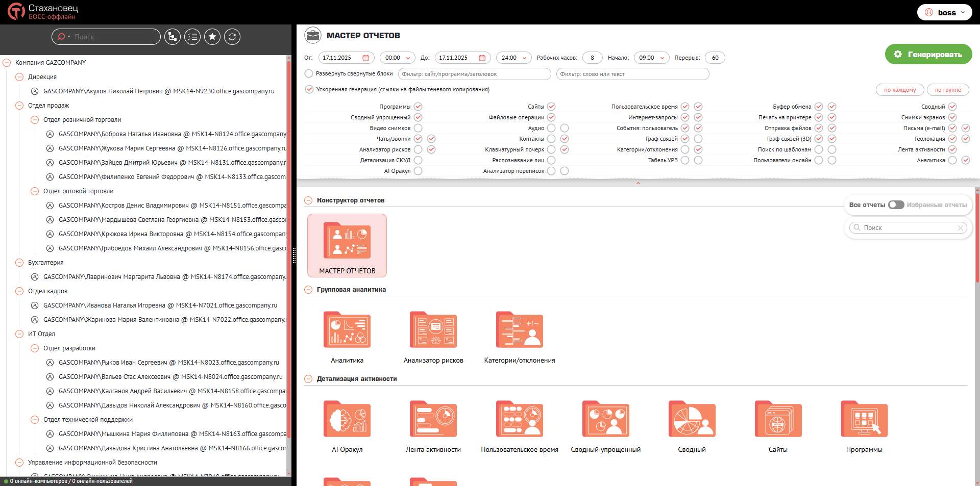
Task: Open the Анализатор рисков report icon
Action: tap(433, 330)
